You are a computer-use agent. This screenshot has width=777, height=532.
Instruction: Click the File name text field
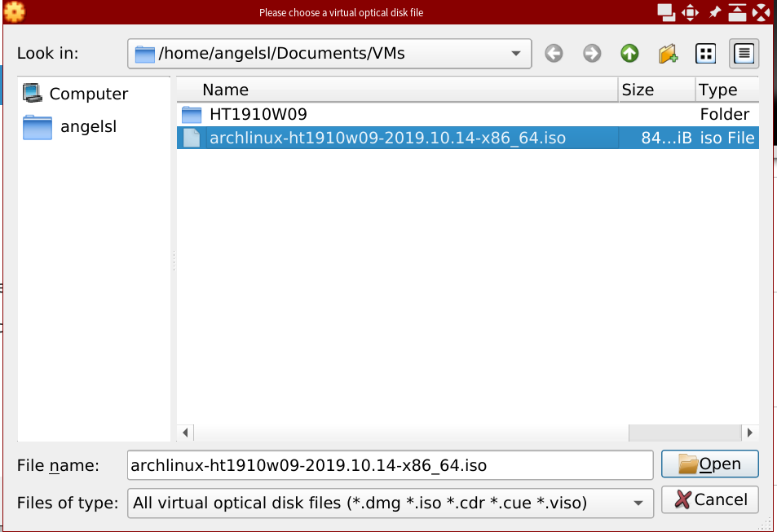point(390,465)
